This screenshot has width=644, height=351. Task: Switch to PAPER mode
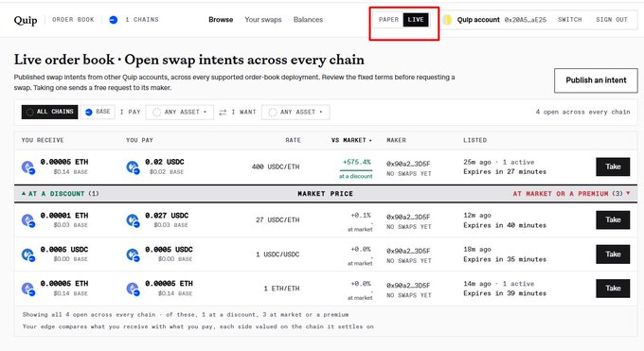(x=388, y=19)
